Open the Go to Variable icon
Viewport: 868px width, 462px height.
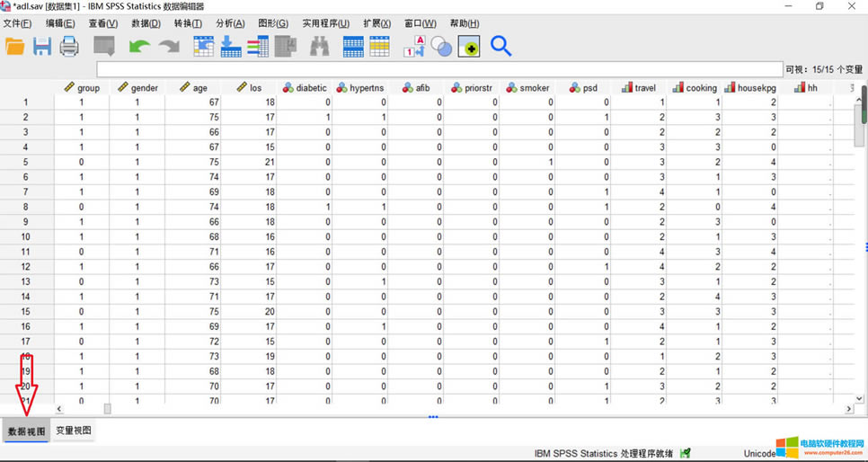point(231,47)
